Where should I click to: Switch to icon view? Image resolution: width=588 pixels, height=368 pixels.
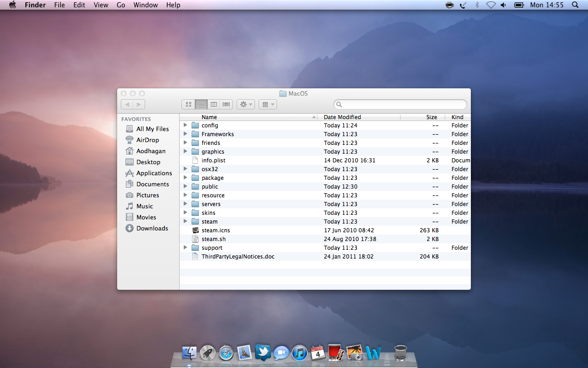(188, 104)
